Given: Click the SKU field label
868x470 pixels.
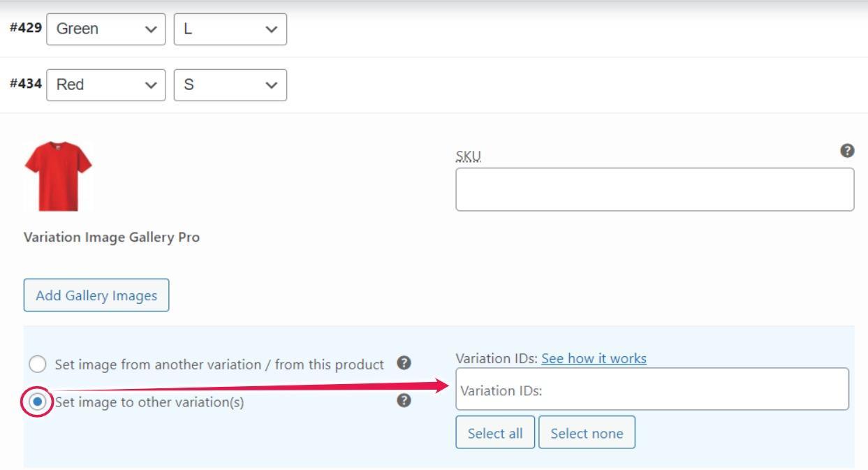Looking at the screenshot, I should (469, 157).
